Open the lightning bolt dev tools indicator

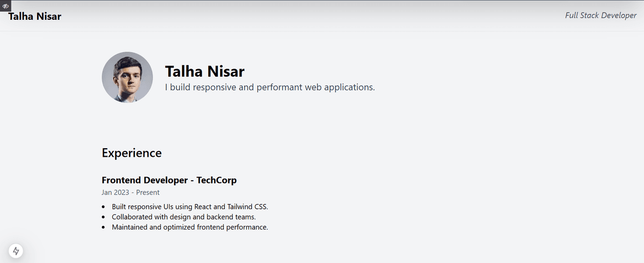(x=16, y=251)
